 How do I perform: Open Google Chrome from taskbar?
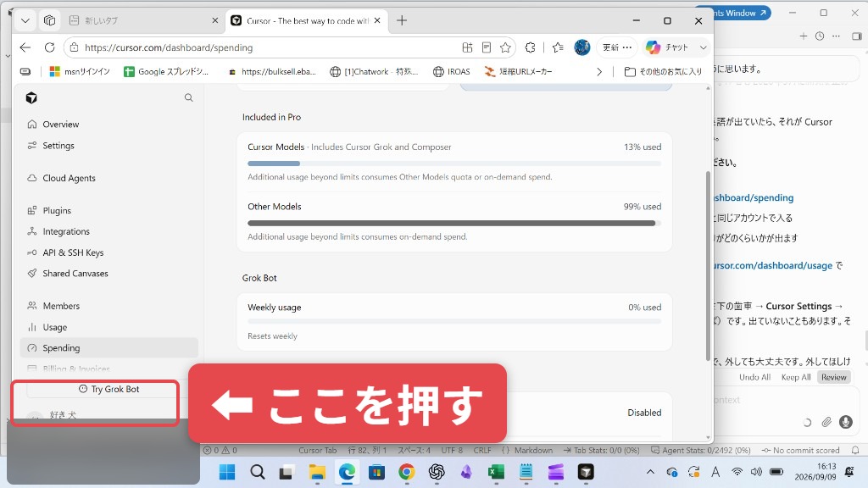406,472
